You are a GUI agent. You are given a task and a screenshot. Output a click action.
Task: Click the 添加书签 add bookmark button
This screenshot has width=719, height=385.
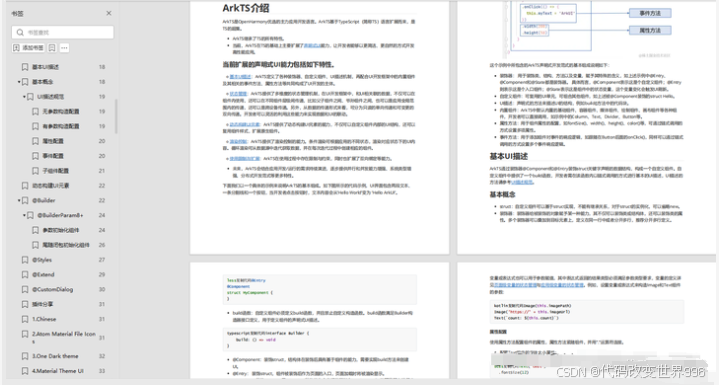click(x=28, y=48)
